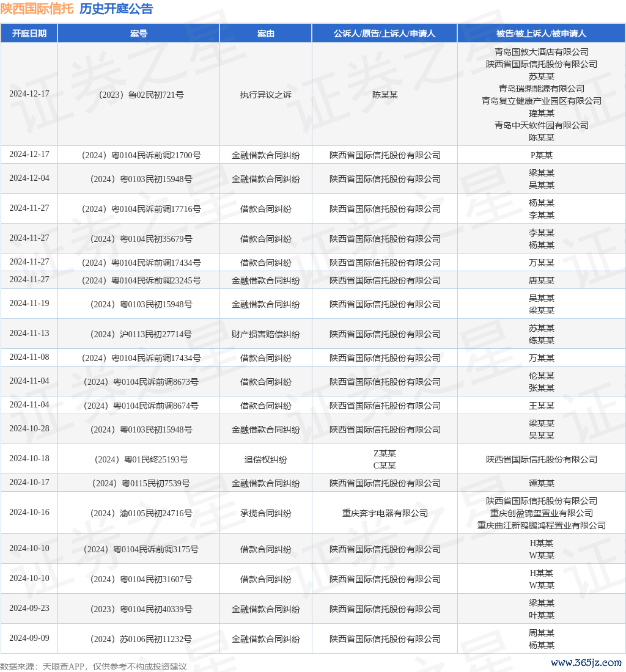Select defendant 唐某某
Screen dimensions: 626x672
[x=542, y=281]
